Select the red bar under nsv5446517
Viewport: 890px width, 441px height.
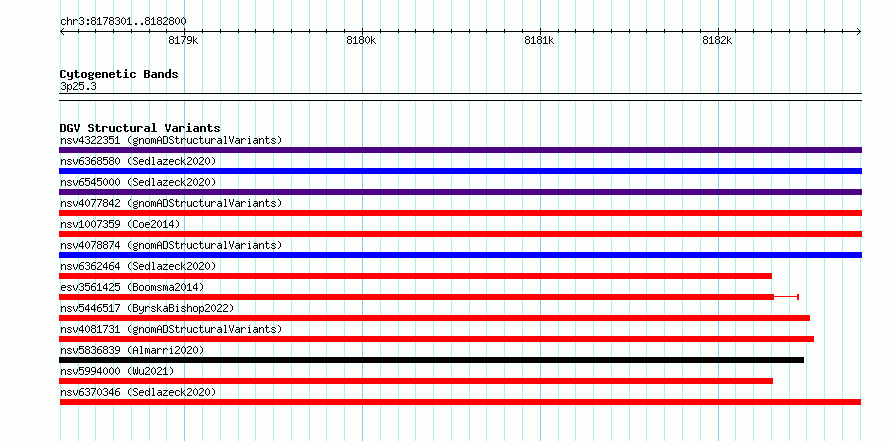coord(434,318)
